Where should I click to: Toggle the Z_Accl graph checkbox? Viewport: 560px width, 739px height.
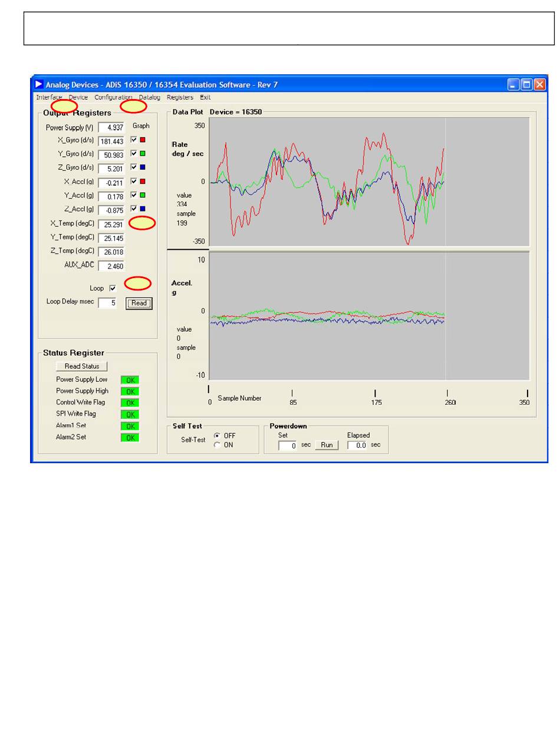coord(134,208)
